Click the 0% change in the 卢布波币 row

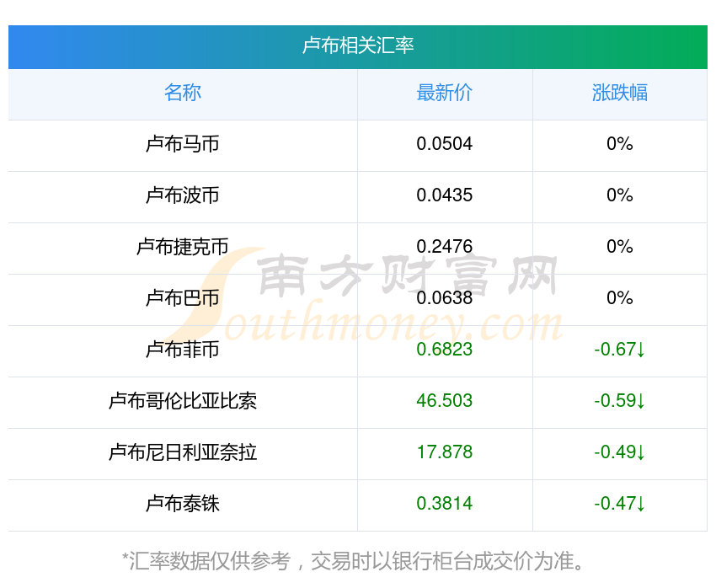pos(620,195)
